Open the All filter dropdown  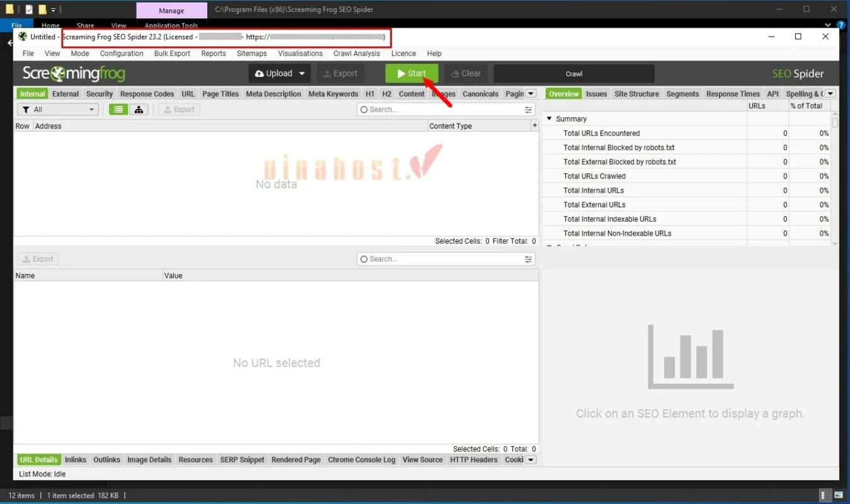click(58, 110)
